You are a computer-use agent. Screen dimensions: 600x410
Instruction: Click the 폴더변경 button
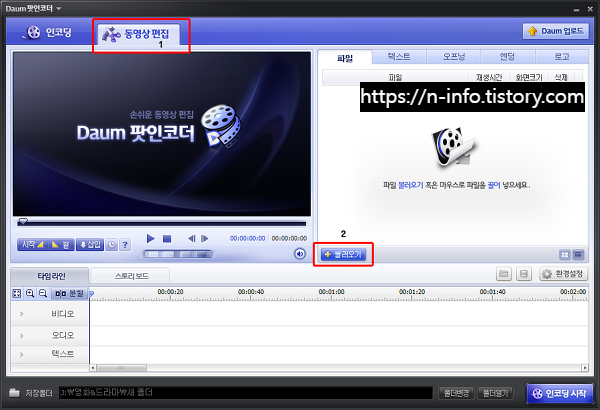456,393
